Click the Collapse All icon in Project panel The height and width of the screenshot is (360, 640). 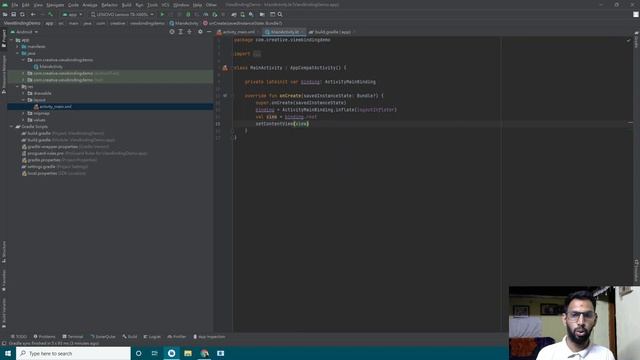[x=189, y=32]
